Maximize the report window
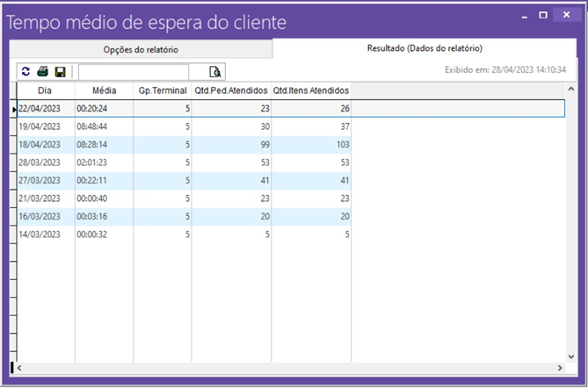Image resolution: width=588 pixels, height=389 pixels. coord(543,15)
